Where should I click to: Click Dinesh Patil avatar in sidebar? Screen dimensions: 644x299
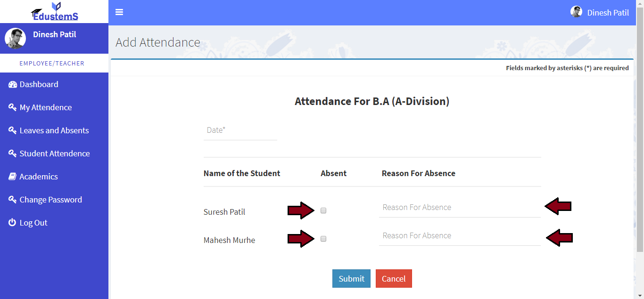pos(15,38)
